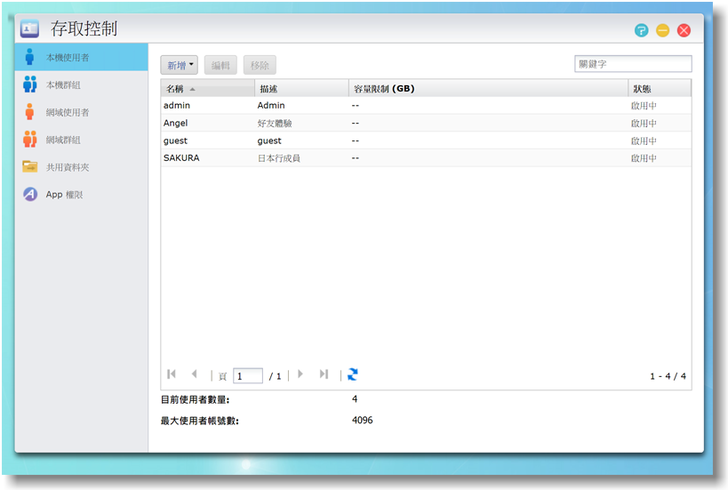Viewport: 728px width, 490px height.
Task: Expand the 新增 dropdown button
Action: point(180,65)
